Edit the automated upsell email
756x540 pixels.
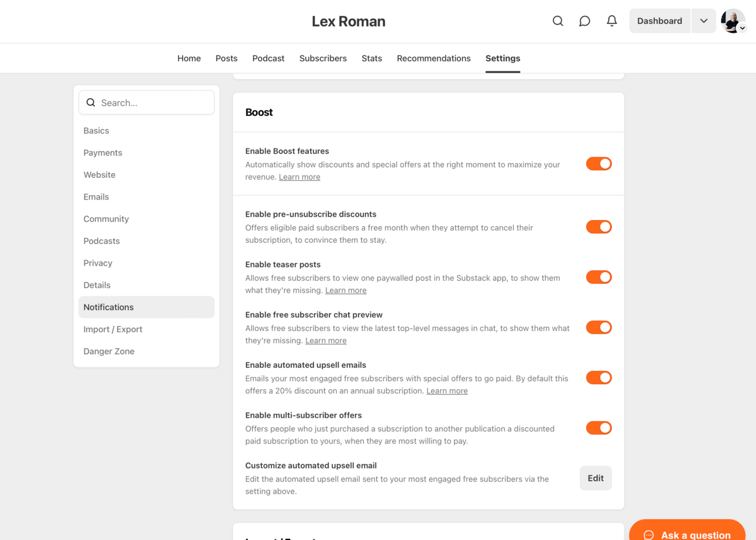tap(596, 478)
